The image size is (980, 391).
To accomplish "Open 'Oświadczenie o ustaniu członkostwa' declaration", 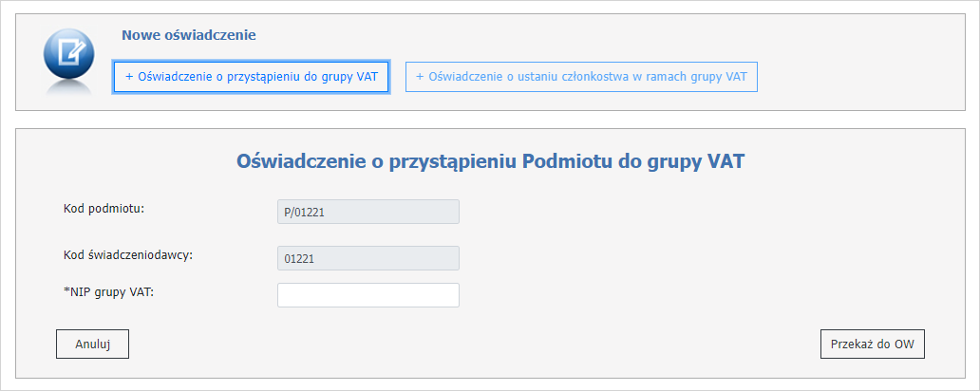I will 581,78.
